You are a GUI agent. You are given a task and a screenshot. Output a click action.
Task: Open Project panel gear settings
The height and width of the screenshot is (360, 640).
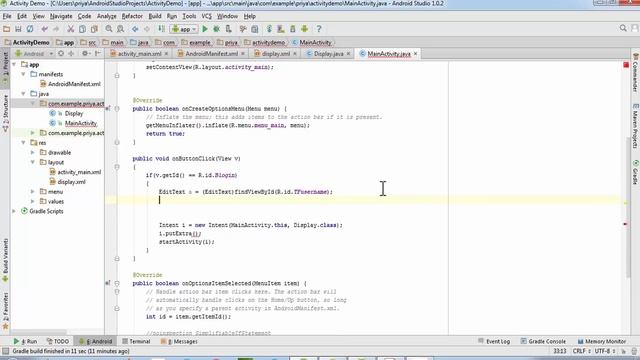click(85, 53)
